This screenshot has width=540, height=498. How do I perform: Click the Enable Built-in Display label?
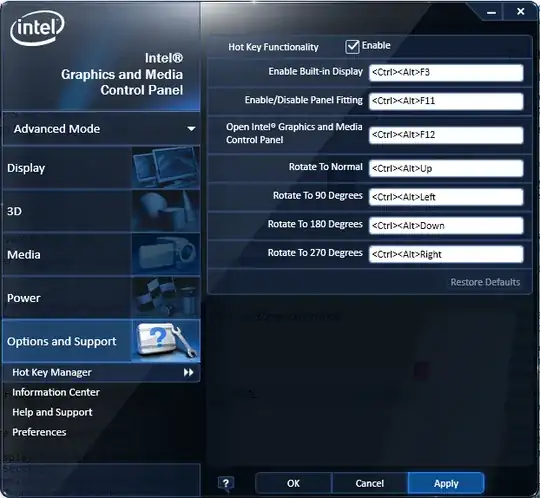315,71
